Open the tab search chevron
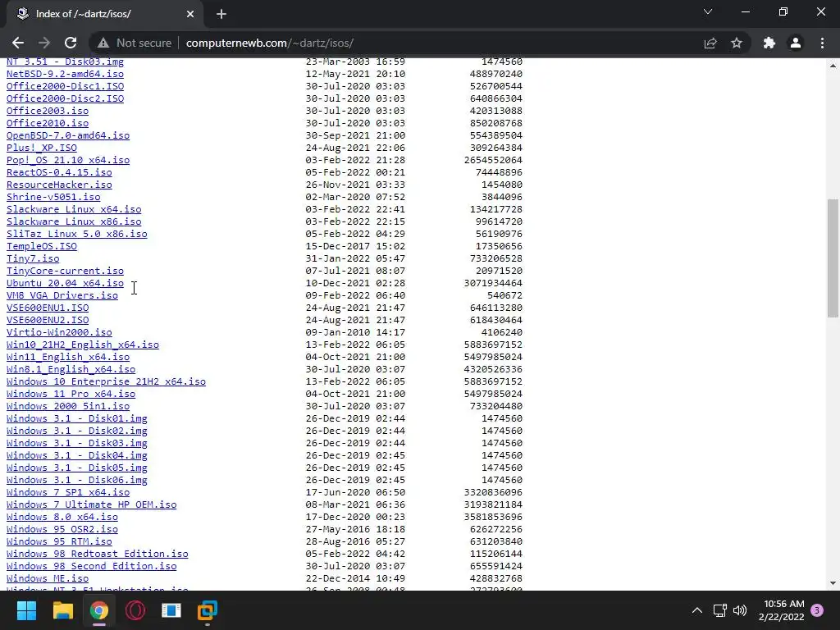This screenshot has height=630, width=840. click(x=708, y=11)
